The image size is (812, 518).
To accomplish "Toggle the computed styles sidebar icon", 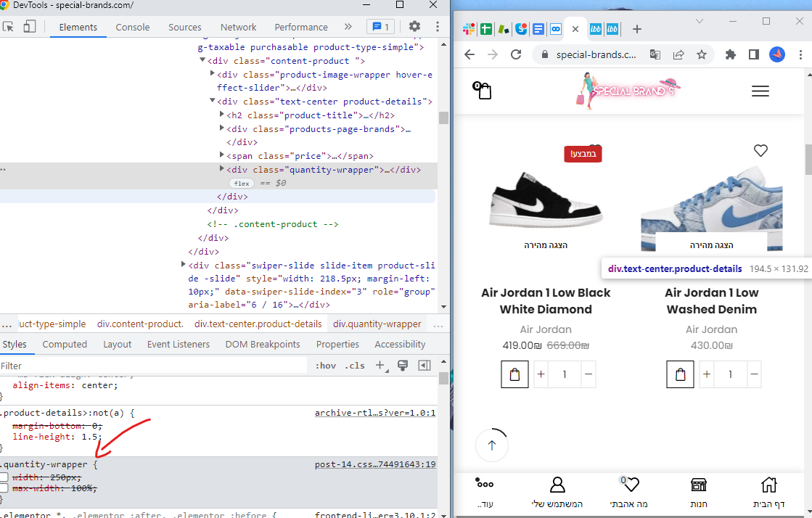I will (x=424, y=366).
